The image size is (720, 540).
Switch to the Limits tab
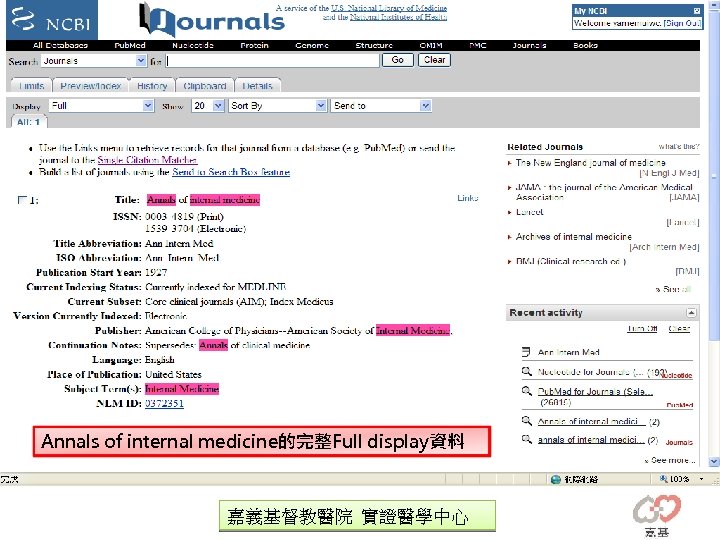coord(31,86)
